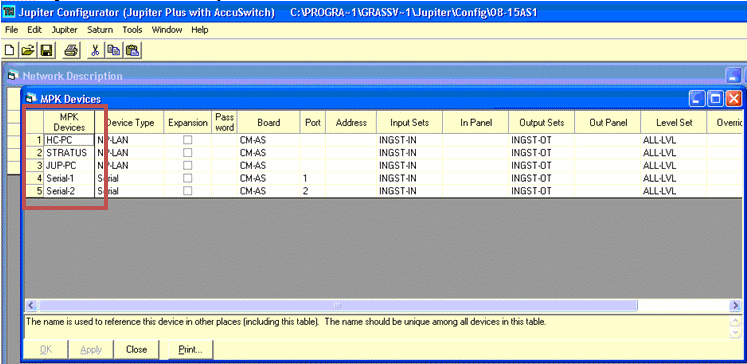
Task: Click the Jupiter Configurator application title icon
Action: [8, 12]
